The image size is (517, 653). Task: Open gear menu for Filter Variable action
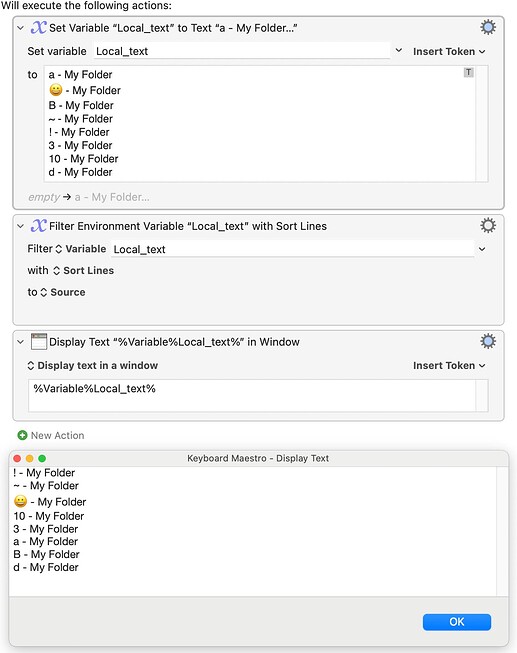(488, 226)
